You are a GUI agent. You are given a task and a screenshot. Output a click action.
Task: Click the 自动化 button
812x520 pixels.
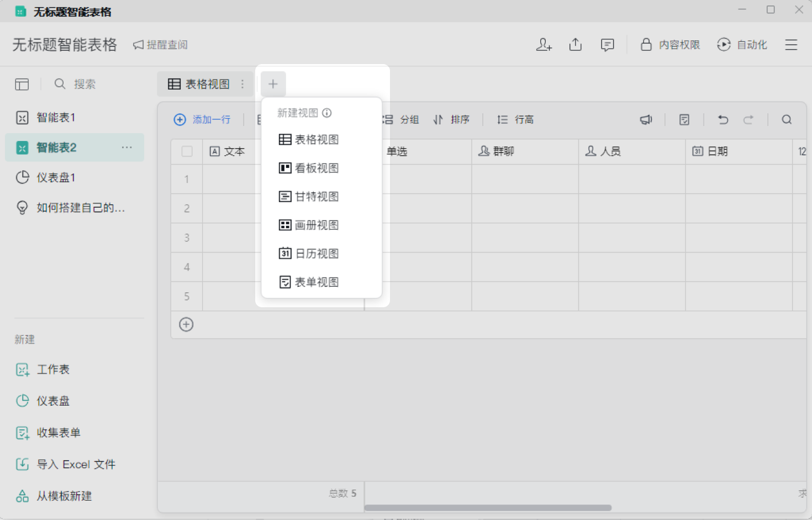[742, 45]
